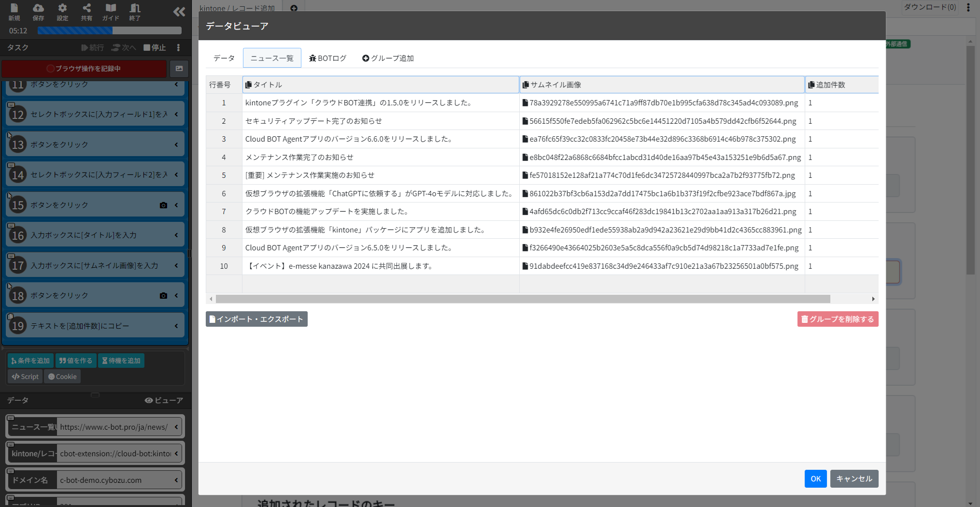Open the BOTログ tab
Viewport: 980px width, 507px height.
tap(328, 58)
